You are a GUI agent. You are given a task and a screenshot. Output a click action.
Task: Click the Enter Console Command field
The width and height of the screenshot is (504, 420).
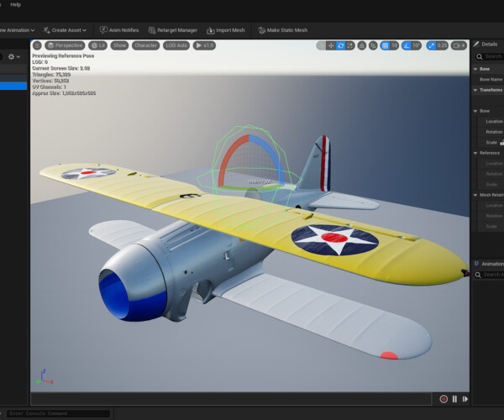[x=59, y=413]
